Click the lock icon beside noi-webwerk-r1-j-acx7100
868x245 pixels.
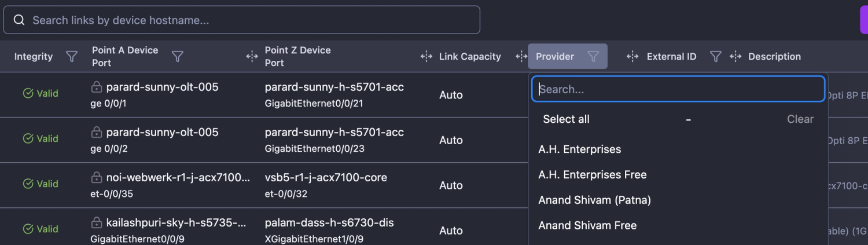point(97,177)
